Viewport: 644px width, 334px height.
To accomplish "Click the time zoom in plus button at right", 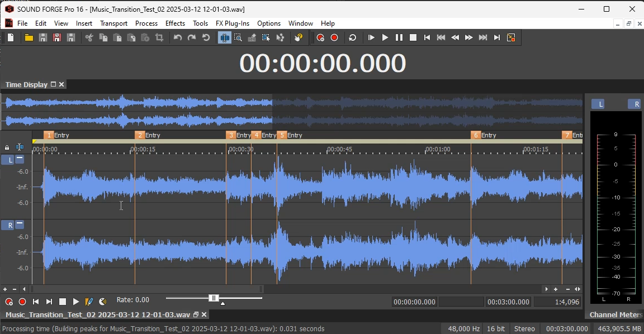I will point(556,289).
